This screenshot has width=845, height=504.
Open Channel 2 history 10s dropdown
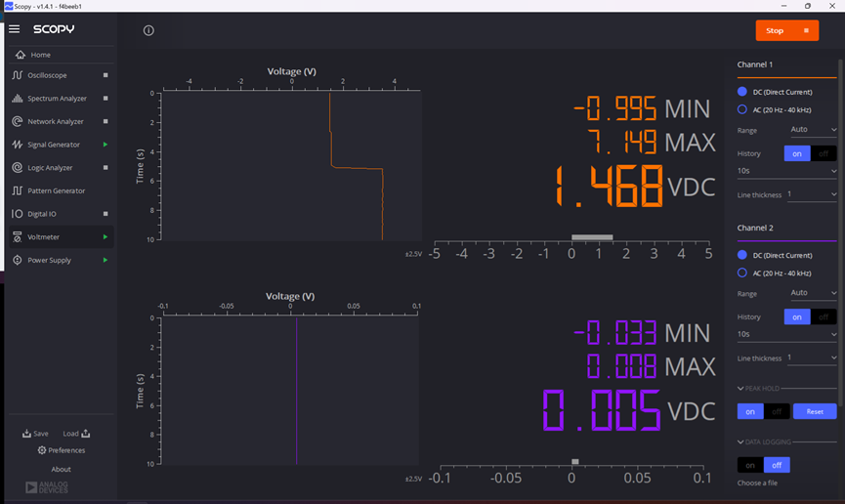pyautogui.click(x=786, y=334)
